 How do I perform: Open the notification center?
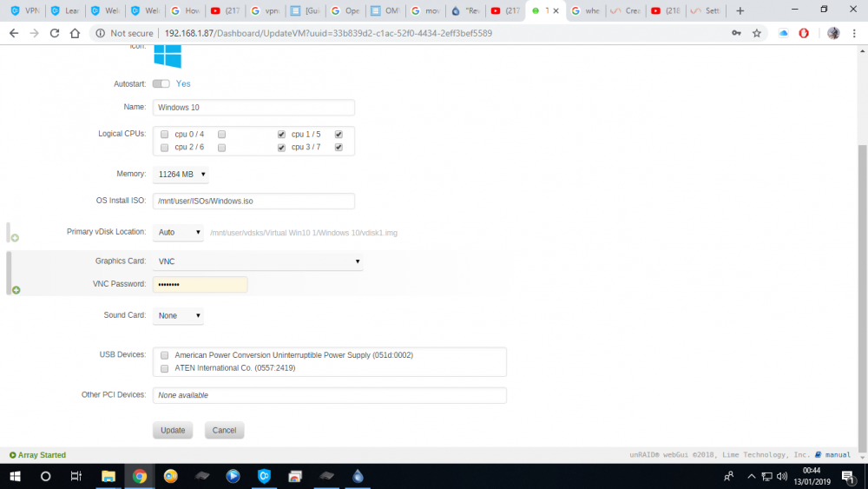(x=848, y=476)
